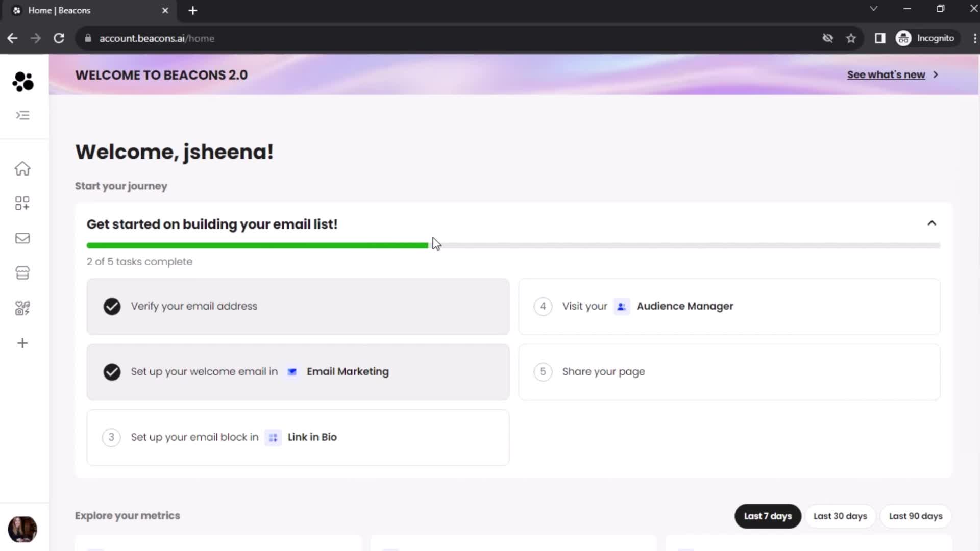Toggle visibility of email list progress section
The height and width of the screenshot is (551, 980).
pyautogui.click(x=932, y=222)
